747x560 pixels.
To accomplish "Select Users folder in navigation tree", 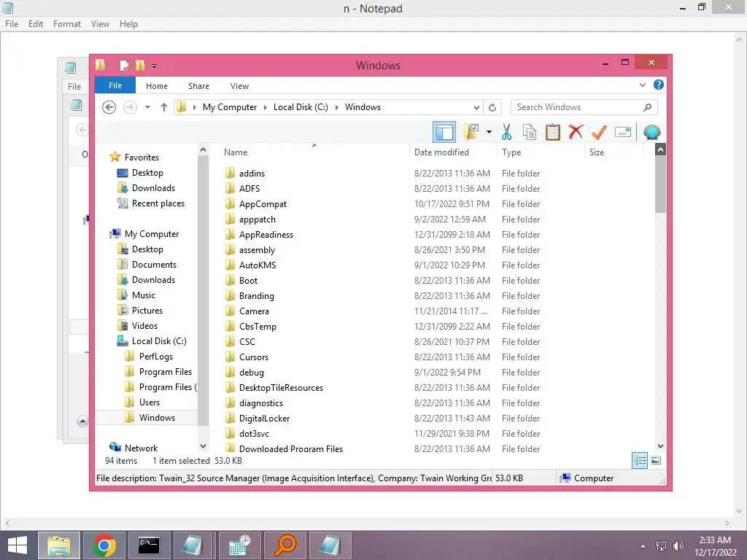I will coord(142,402).
